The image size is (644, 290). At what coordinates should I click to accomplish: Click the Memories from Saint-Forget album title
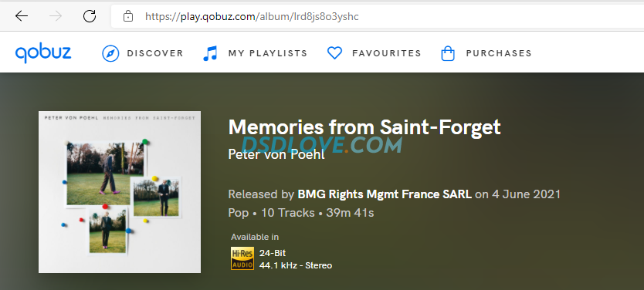[x=364, y=127]
